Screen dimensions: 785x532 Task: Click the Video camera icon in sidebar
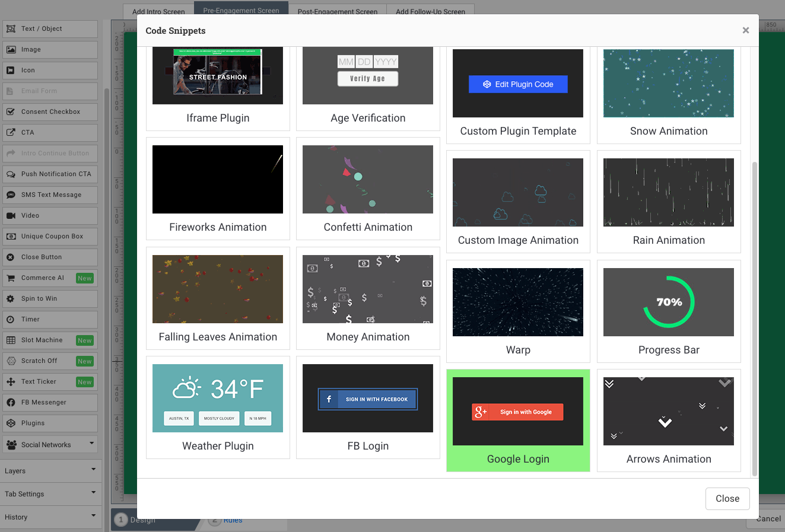(11, 216)
